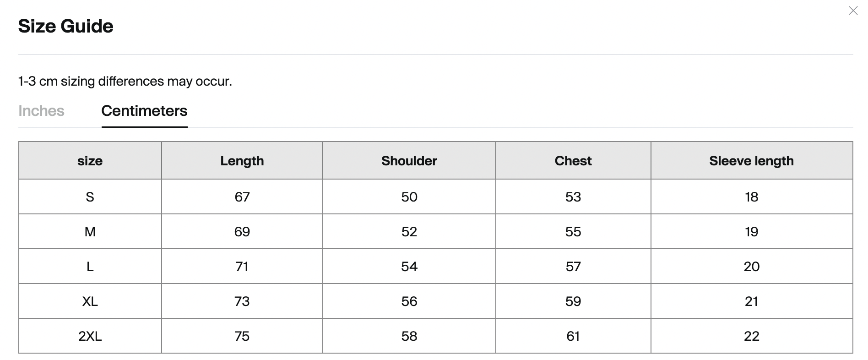
Task: Click the Chest value 59 cell
Action: tap(573, 301)
